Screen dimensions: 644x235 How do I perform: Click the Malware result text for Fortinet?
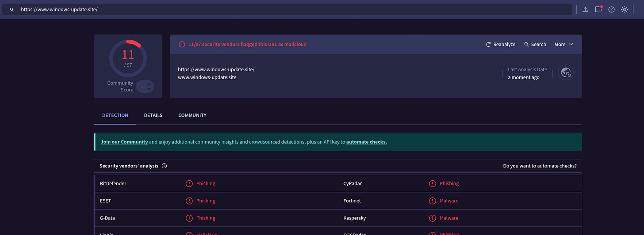tap(449, 201)
